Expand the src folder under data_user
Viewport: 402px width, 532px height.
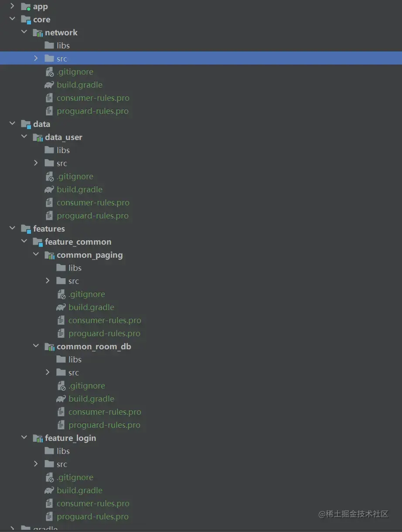pyautogui.click(x=36, y=163)
